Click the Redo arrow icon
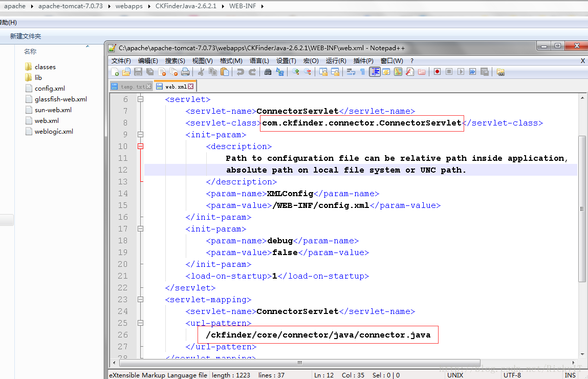Image resolution: width=588 pixels, height=379 pixels. [252, 72]
